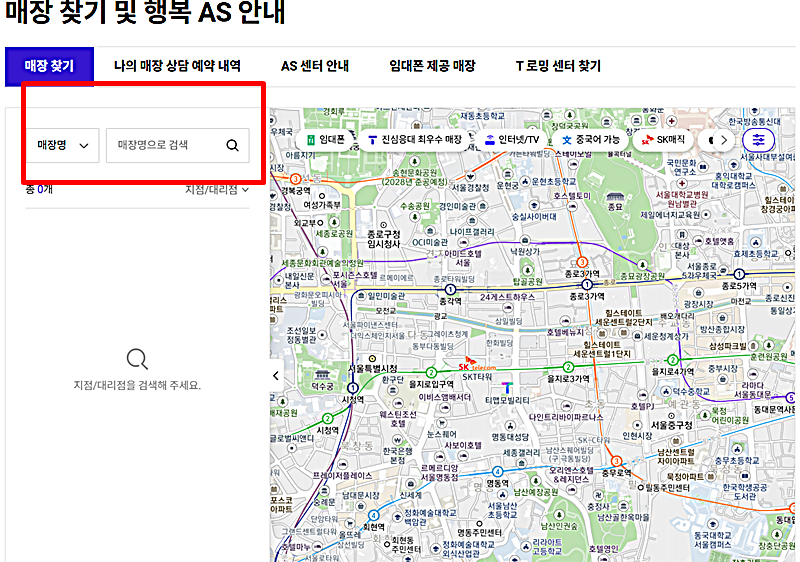Click the 남대문시장 map label

(360, 495)
